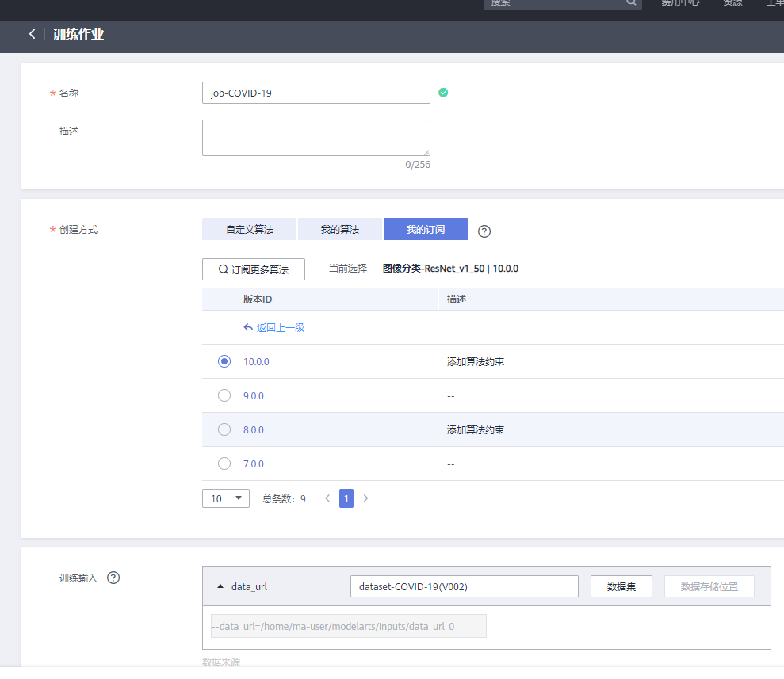Click the 当前选择 label

click(x=348, y=269)
